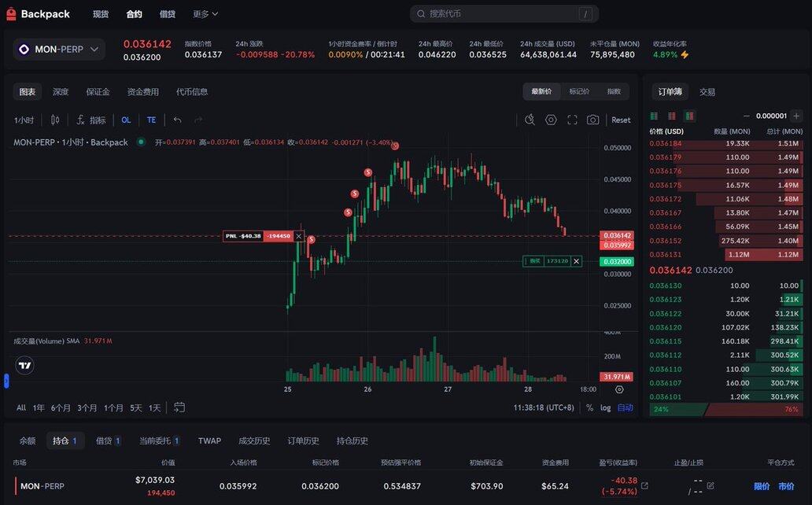
Task: Open the 更多 dropdown menu
Action: coord(205,14)
